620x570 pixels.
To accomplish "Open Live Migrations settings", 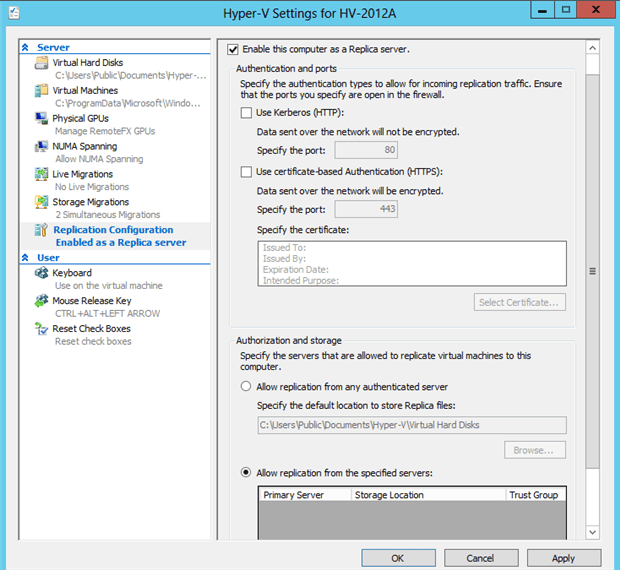I will pos(83,174).
